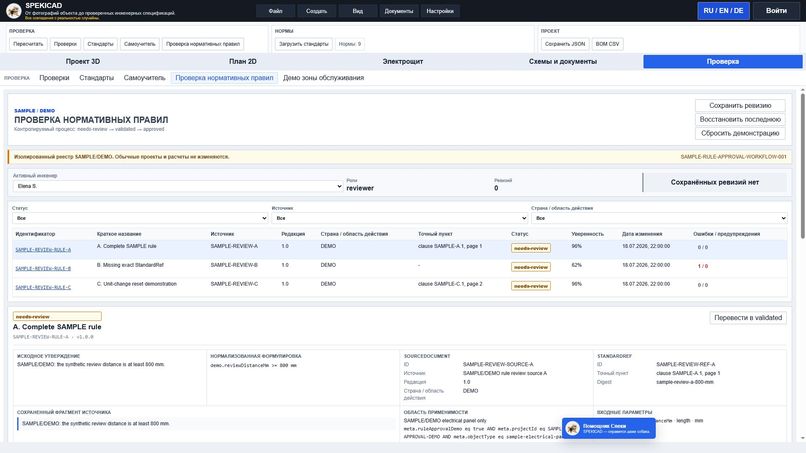The width and height of the screenshot is (806, 453).
Task: Open the Статус filter dropdown
Action: click(140, 218)
